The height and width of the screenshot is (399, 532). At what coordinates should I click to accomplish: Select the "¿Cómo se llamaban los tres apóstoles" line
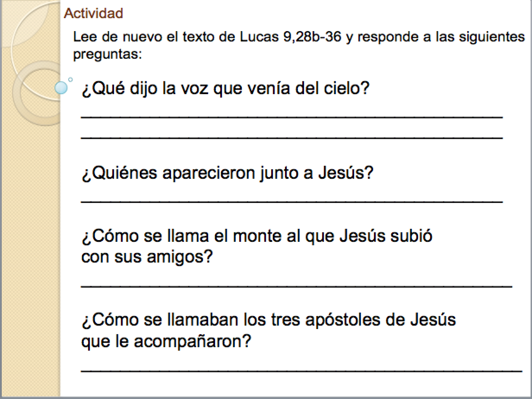pos(269,320)
